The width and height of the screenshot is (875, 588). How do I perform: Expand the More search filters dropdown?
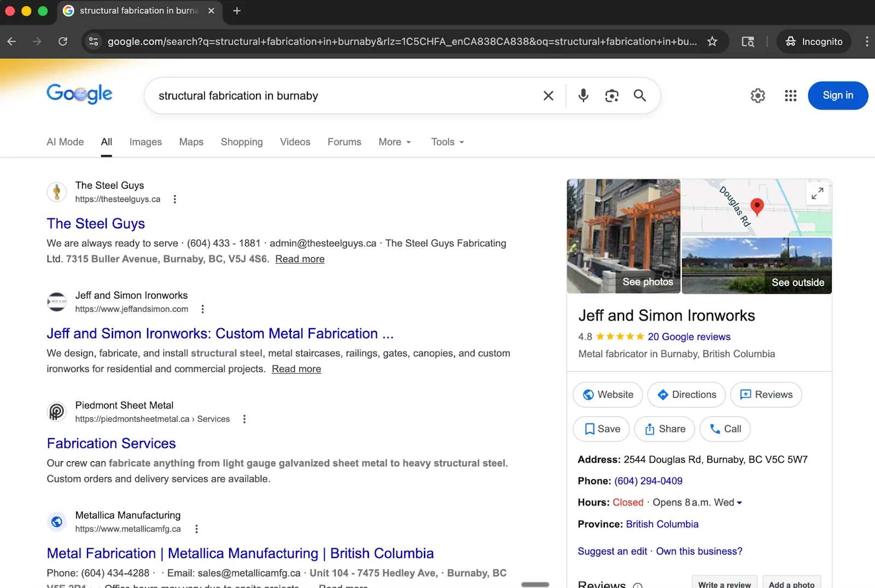395,142
